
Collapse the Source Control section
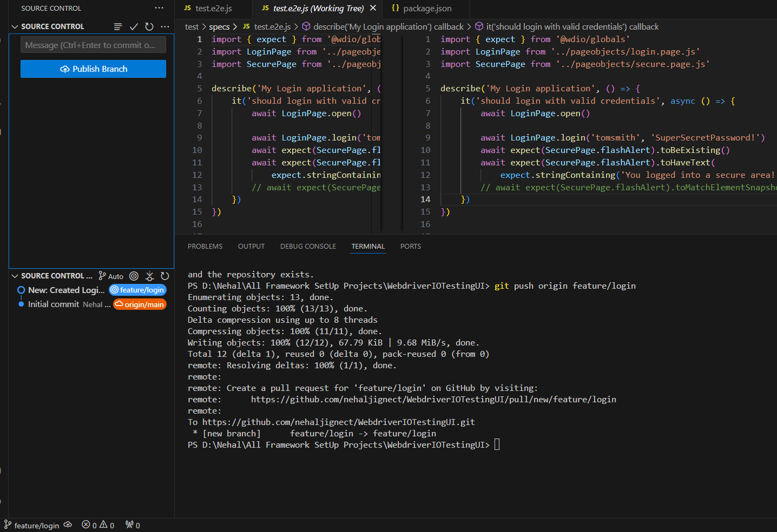pyautogui.click(x=15, y=27)
